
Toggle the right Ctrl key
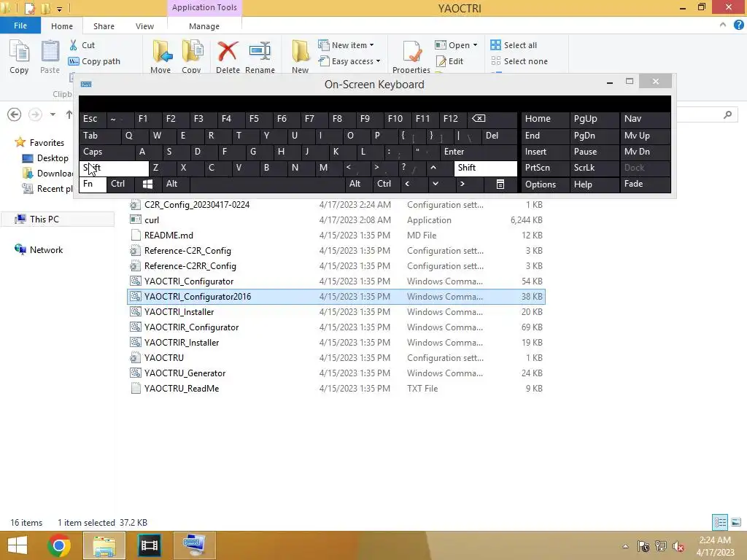[387, 184]
